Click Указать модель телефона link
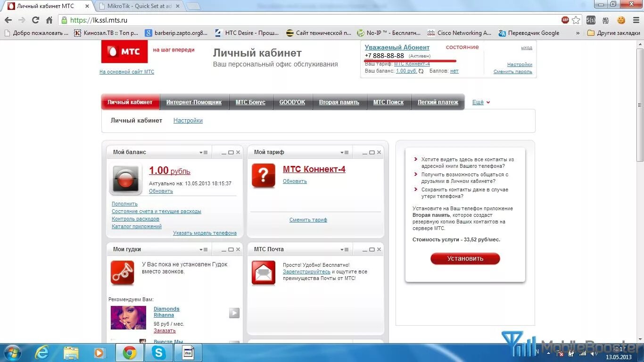 click(x=205, y=233)
